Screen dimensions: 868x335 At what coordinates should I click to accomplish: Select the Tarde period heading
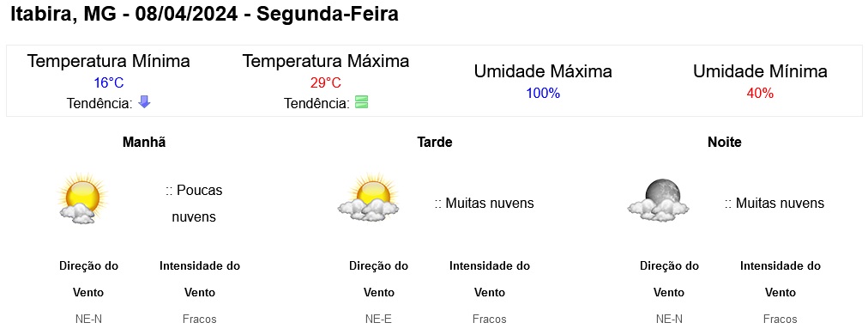435,142
